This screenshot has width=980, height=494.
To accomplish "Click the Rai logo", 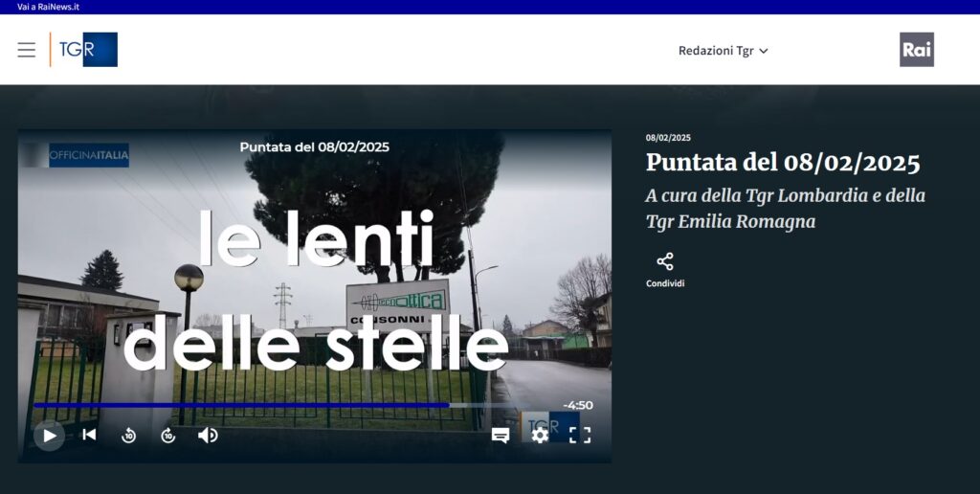I will tap(916, 50).
